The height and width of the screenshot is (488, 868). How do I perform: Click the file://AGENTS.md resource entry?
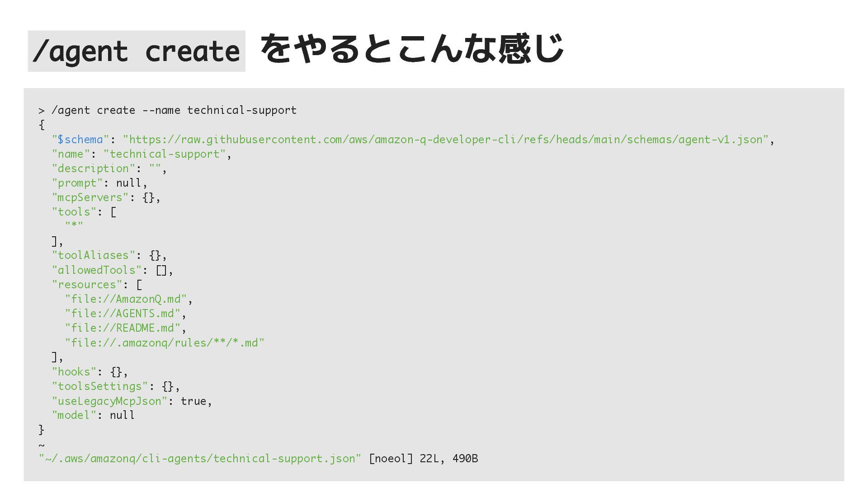(x=123, y=314)
